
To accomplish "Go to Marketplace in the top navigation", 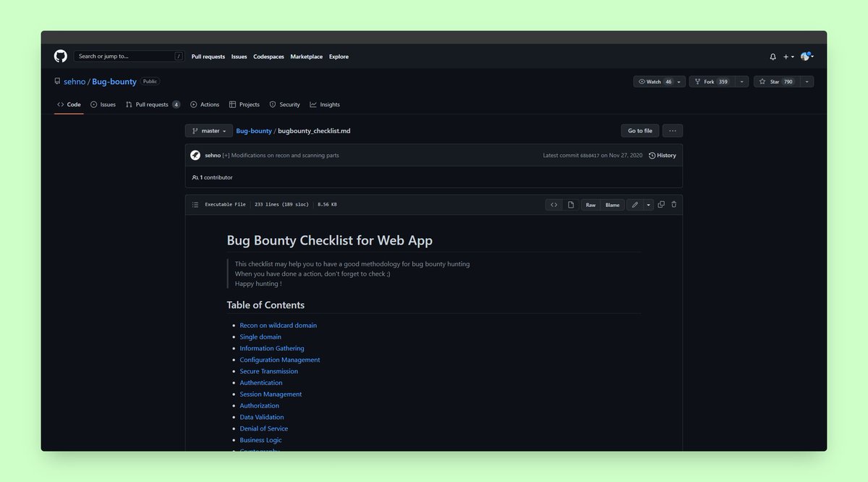I will pyautogui.click(x=307, y=56).
